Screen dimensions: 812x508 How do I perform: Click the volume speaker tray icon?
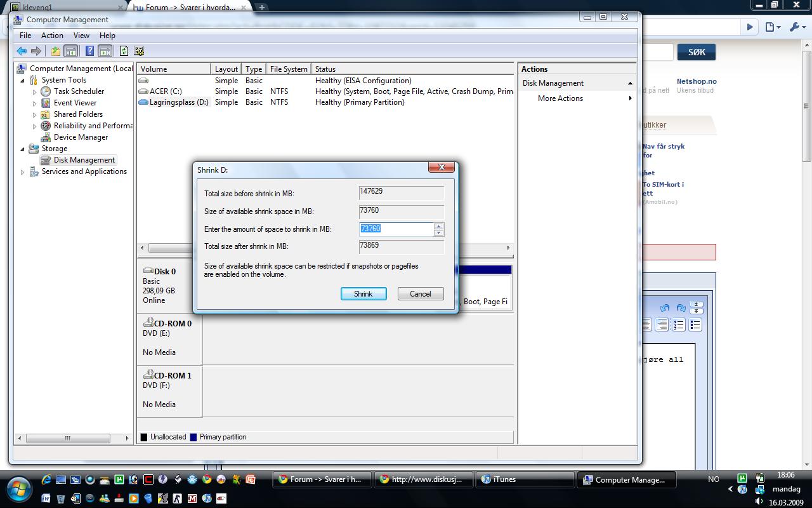coord(759,502)
